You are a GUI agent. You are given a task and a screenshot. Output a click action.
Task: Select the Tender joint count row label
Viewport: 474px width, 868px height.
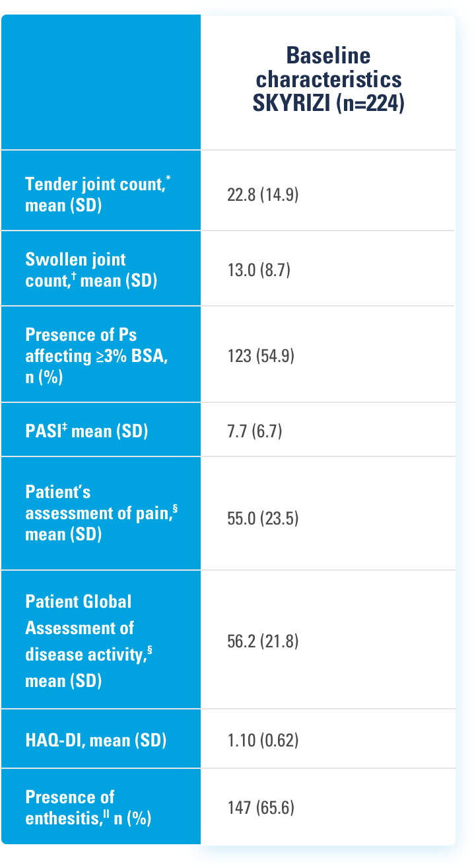coord(96,195)
